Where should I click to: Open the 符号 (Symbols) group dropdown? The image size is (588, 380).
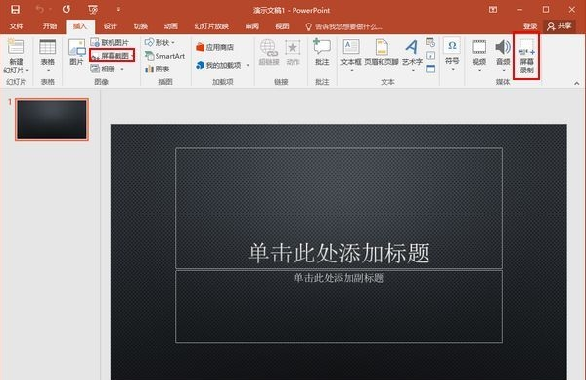pyautogui.click(x=452, y=55)
